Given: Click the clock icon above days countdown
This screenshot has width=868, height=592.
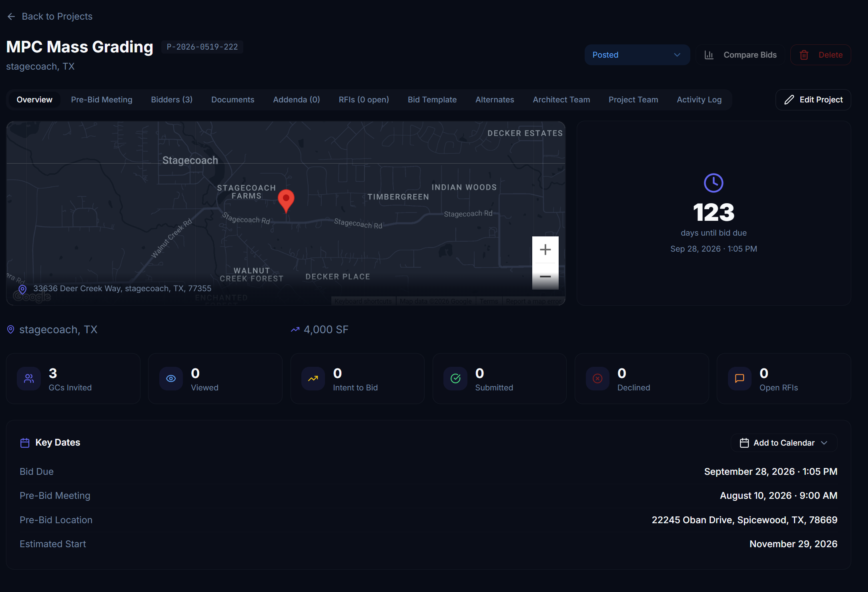Looking at the screenshot, I should coord(714,183).
